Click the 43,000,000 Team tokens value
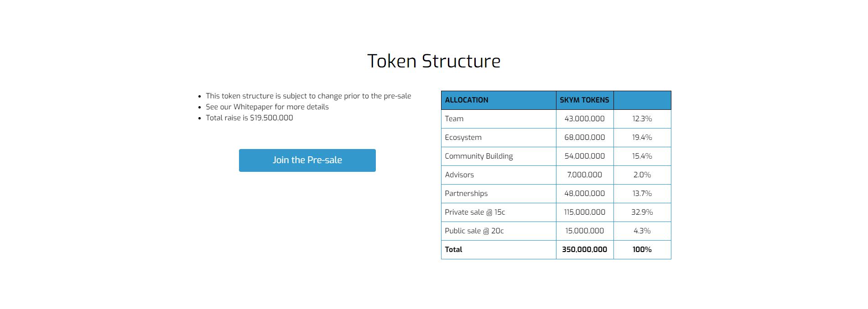This screenshot has height=309, width=868. tap(585, 119)
